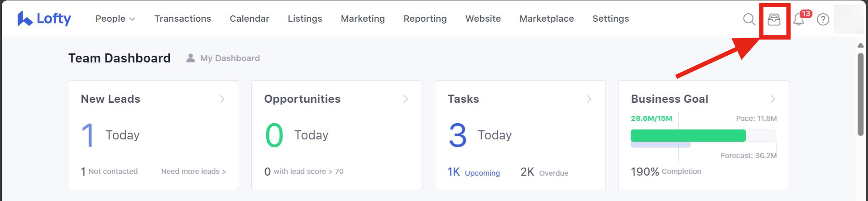Click the vertical page scrollbar
868x201 pixels.
[x=860, y=95]
